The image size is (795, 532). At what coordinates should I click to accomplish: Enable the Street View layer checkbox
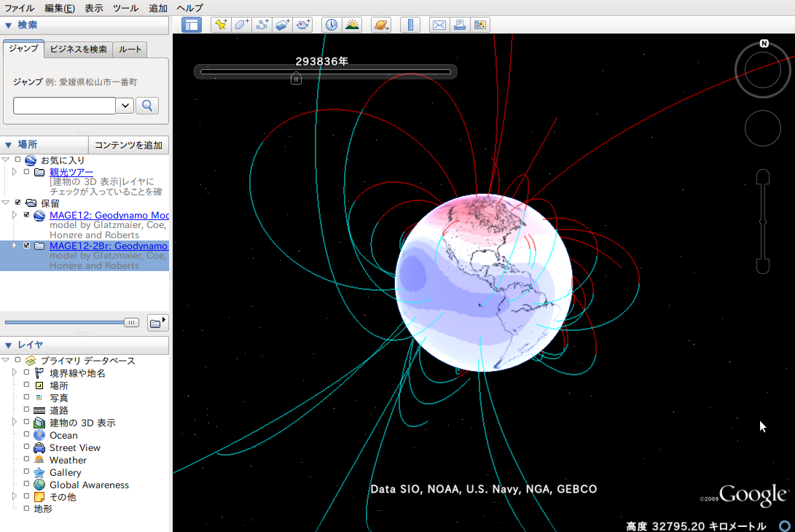tap(27, 447)
